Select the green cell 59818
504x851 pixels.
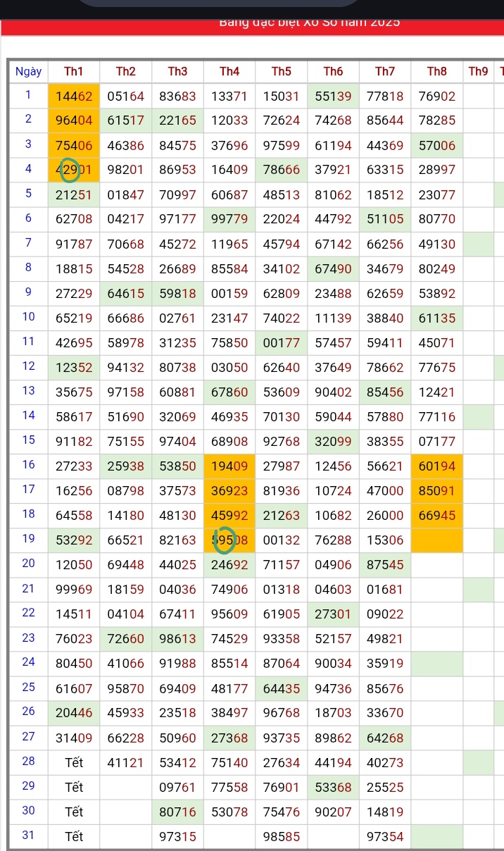177,293
